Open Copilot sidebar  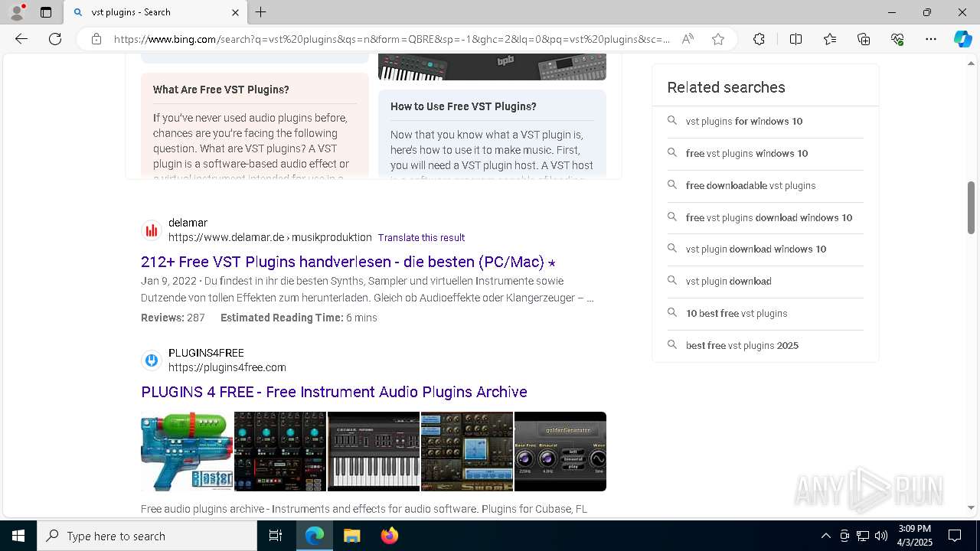coord(962,39)
